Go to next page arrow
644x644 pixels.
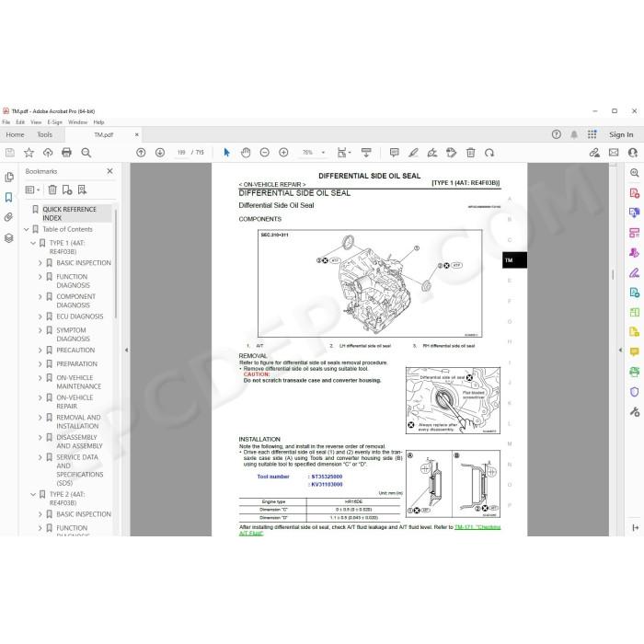tap(160, 153)
